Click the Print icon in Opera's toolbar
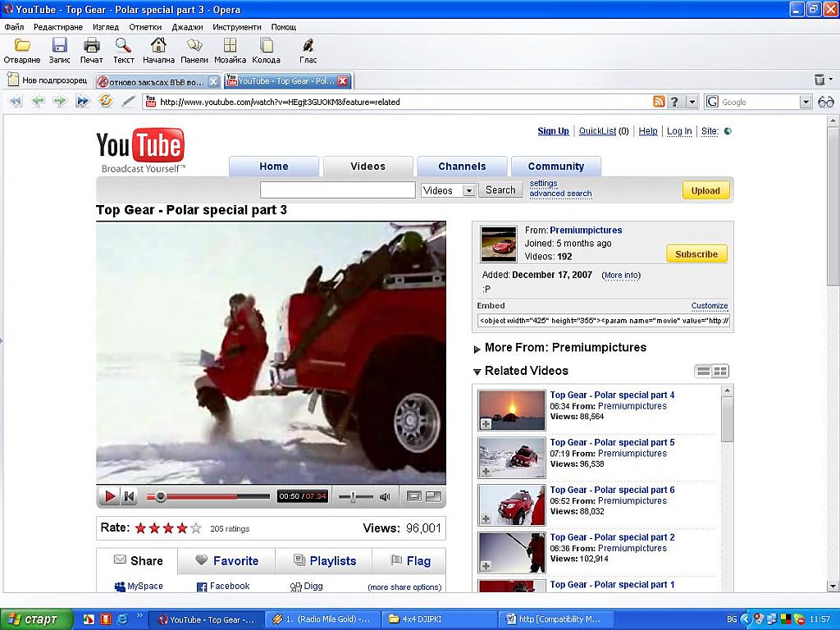The height and width of the screenshot is (630, 840). click(x=92, y=46)
